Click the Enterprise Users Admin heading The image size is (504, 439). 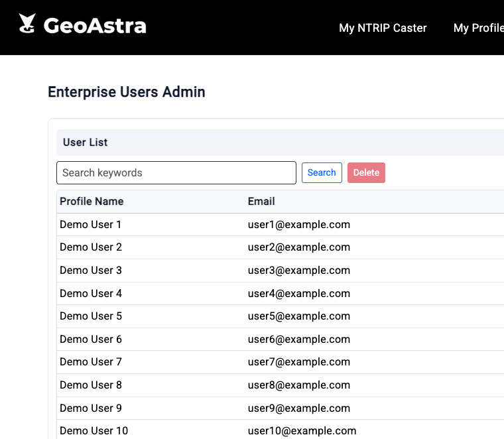click(126, 92)
